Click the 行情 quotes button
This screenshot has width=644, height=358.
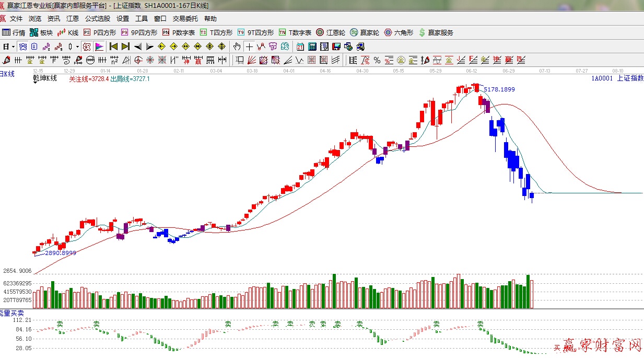(14, 32)
